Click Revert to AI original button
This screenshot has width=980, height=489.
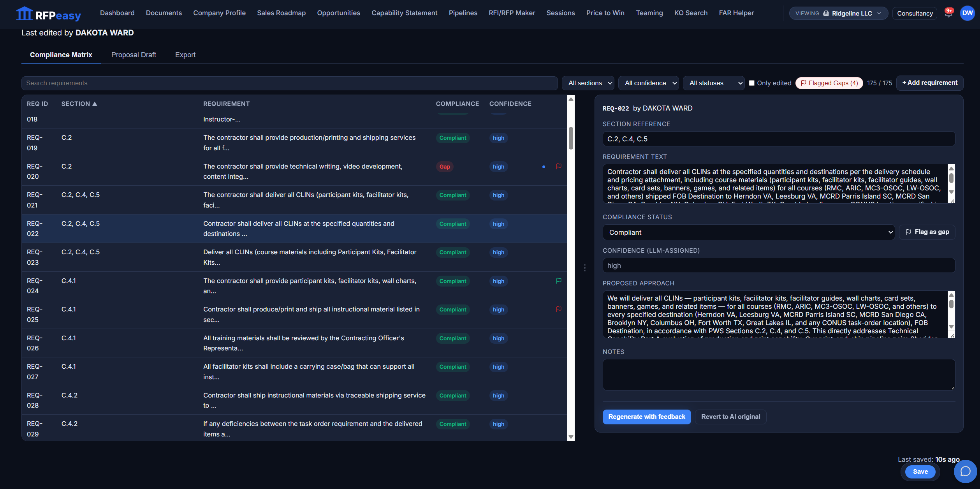click(730, 417)
